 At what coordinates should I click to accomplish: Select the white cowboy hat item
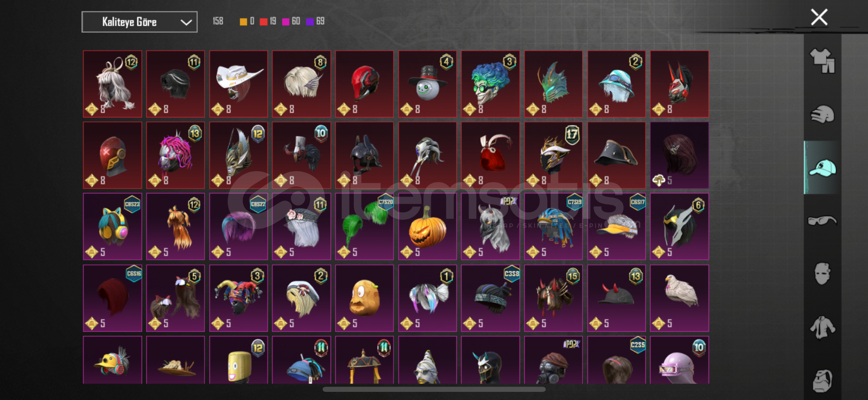coord(238,84)
